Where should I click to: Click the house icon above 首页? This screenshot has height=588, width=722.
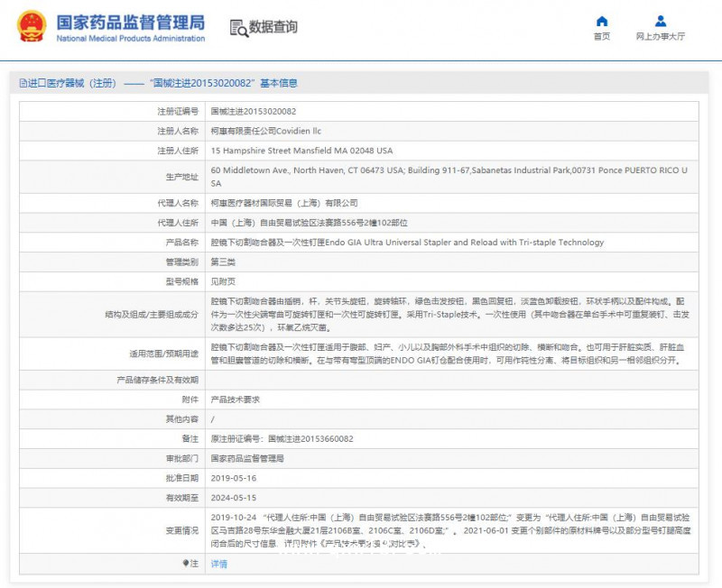[x=602, y=22]
